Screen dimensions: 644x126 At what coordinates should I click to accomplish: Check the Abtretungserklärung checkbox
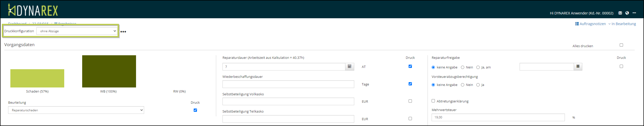coord(433,101)
